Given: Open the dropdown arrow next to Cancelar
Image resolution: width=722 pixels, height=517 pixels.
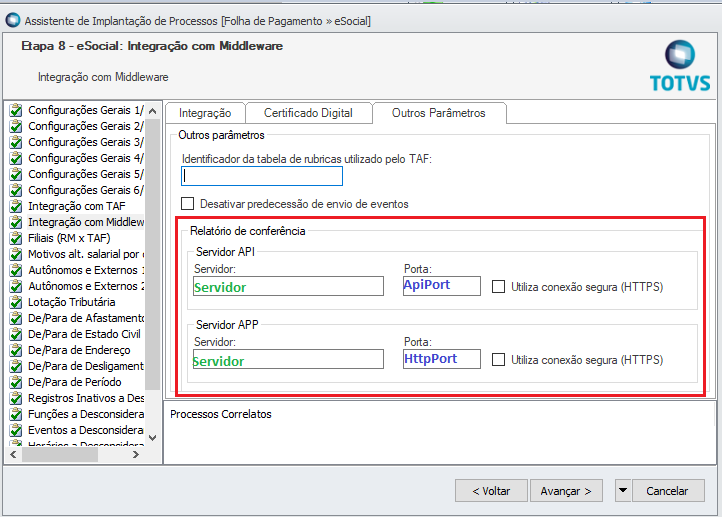Looking at the screenshot, I should (x=623, y=491).
